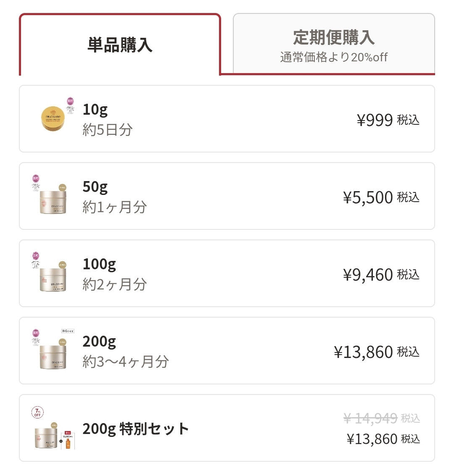Click the 100g jar product image
This screenshot has height=476, width=454.
point(53,279)
